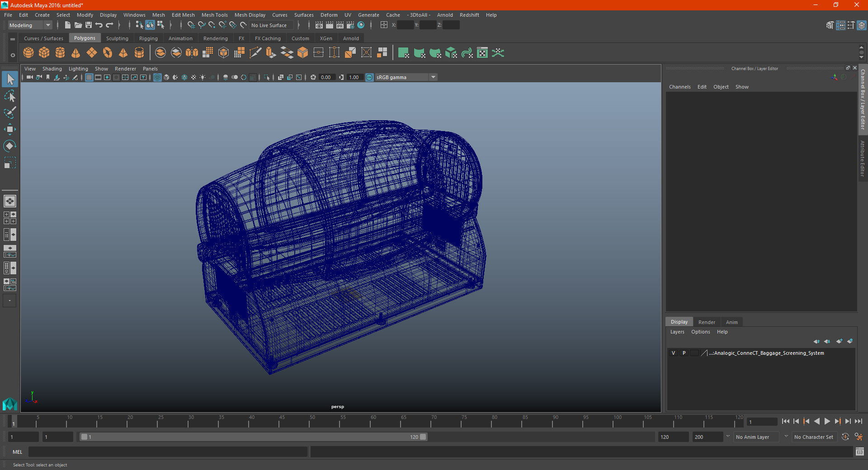Image resolution: width=868 pixels, height=470 pixels.
Task: Switch to the Rigging shelf tab
Action: pos(148,38)
